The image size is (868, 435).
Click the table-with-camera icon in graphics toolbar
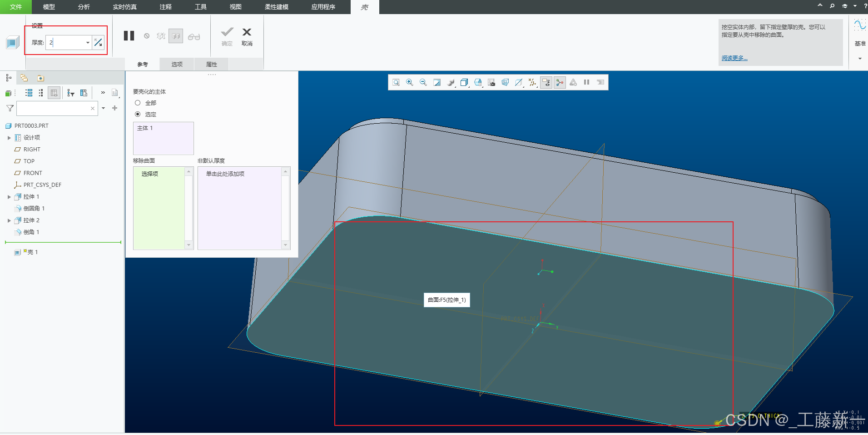coord(491,82)
